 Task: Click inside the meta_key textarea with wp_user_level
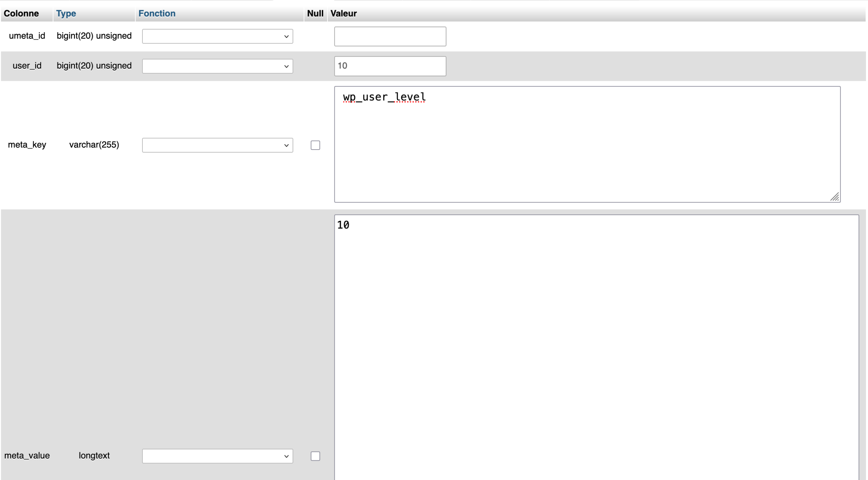tap(587, 144)
